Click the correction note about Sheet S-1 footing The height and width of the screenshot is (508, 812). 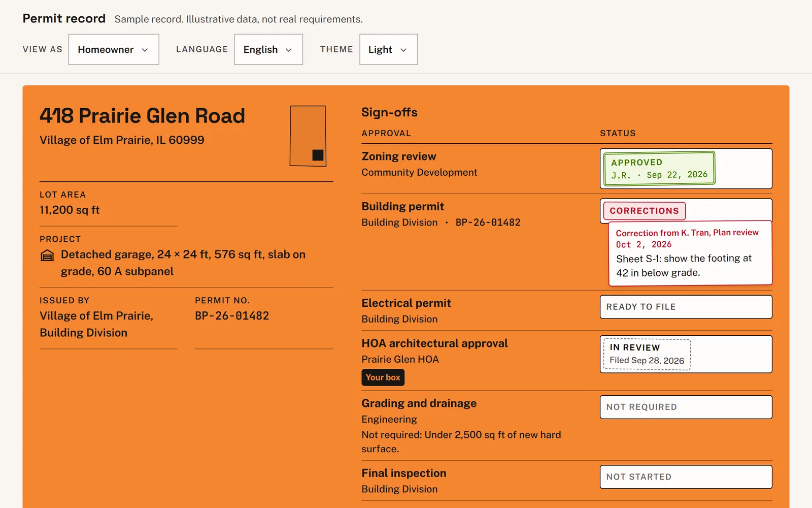(684, 266)
